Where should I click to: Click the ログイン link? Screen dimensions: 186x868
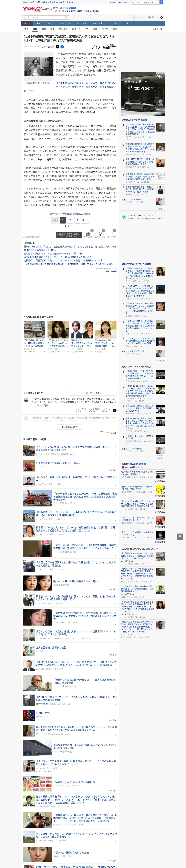(x=57, y=11)
